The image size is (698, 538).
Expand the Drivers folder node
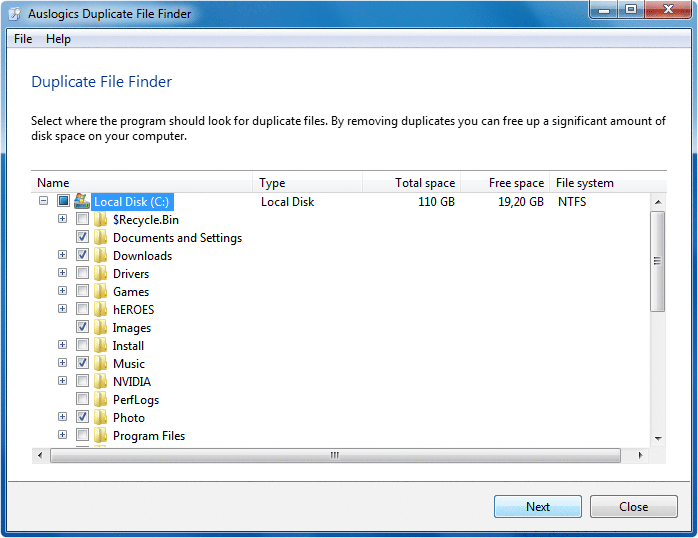point(62,272)
